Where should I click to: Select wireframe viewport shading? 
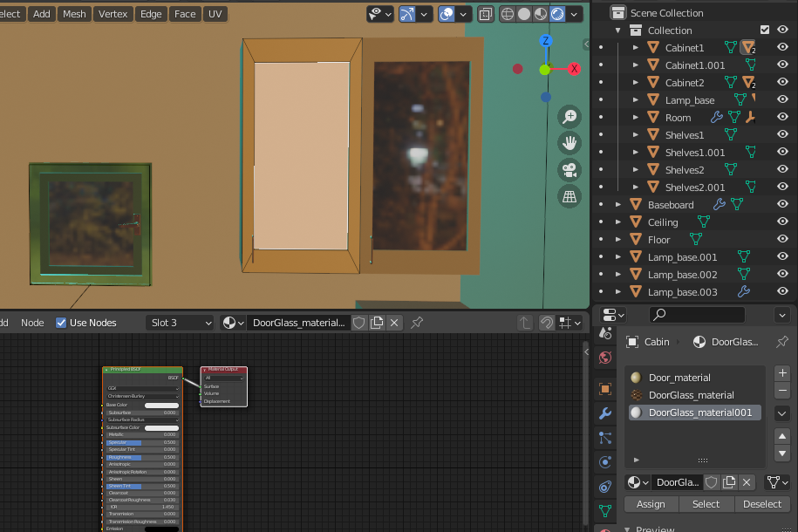point(508,14)
